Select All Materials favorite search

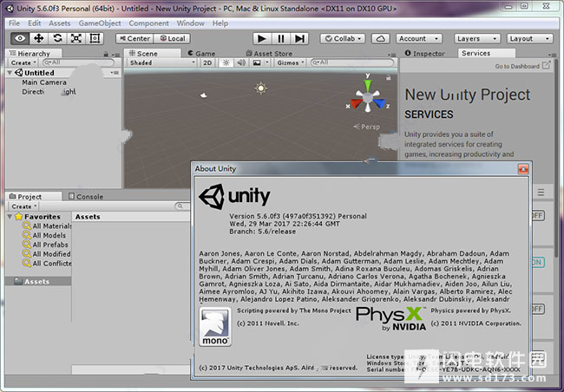pos(47,225)
